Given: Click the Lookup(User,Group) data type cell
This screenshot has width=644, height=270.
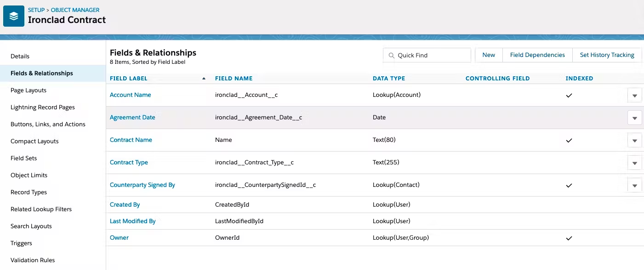Looking at the screenshot, I should 401,238.
